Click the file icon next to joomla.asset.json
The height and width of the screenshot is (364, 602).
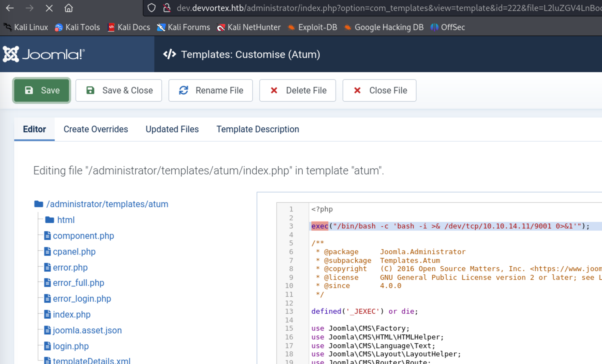[48, 330]
